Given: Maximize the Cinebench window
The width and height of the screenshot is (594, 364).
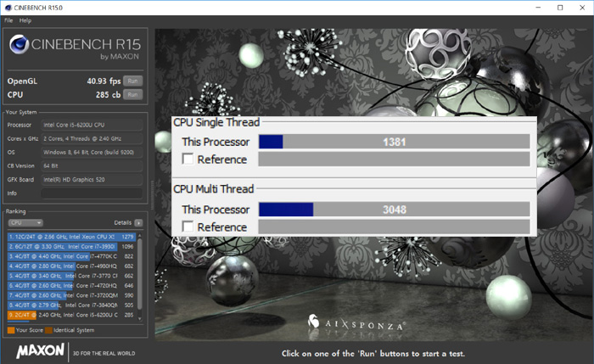Looking at the screenshot, I should tap(560, 8).
